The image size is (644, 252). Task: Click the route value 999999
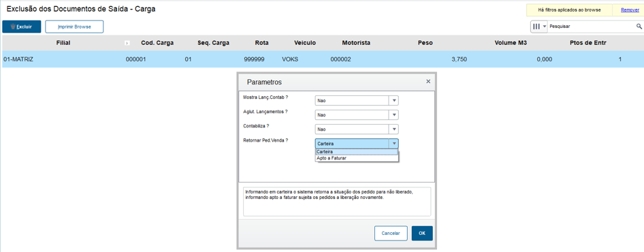click(254, 60)
